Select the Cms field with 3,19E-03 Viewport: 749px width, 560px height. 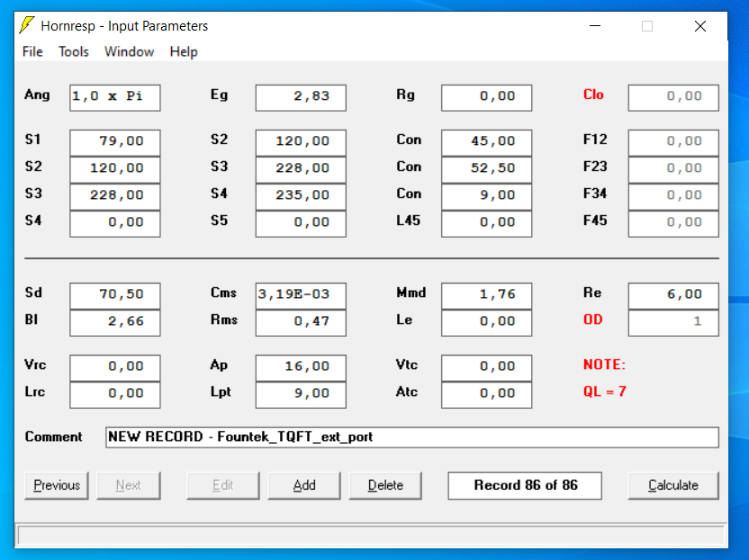[301, 296]
